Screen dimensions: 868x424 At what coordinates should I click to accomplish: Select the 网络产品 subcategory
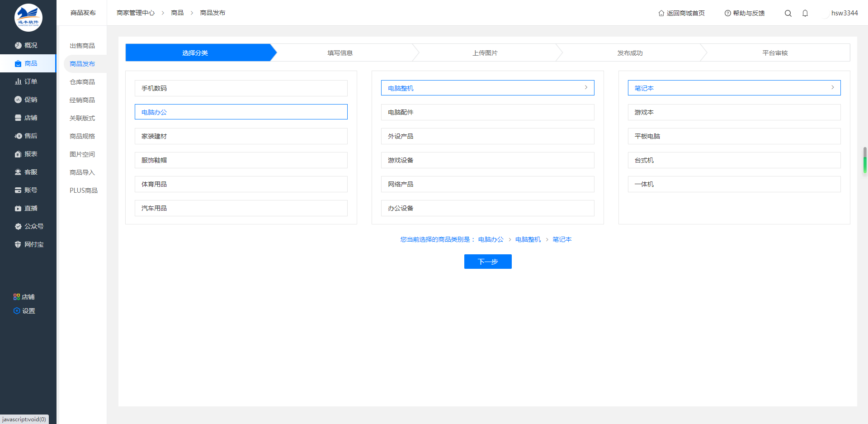click(x=487, y=184)
